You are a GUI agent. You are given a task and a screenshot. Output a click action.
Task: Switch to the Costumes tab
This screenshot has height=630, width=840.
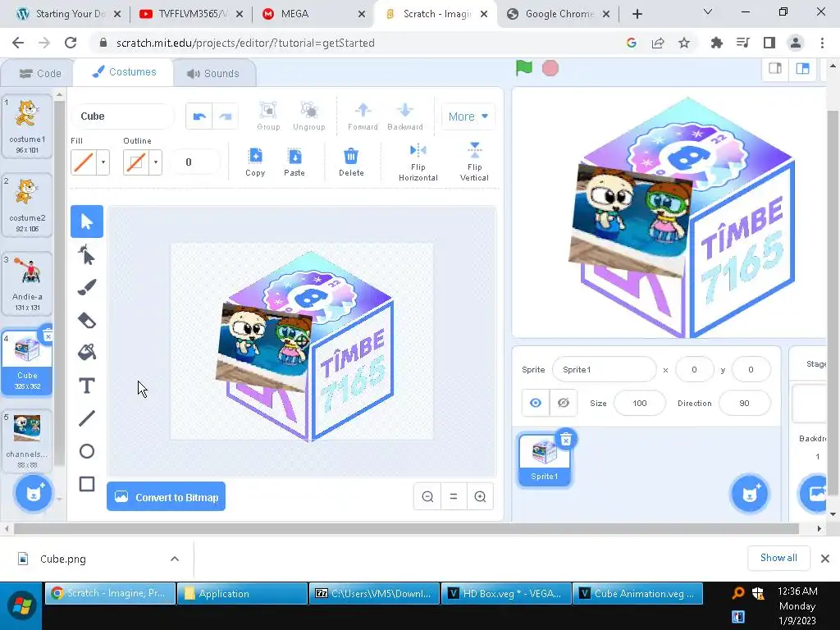point(124,72)
